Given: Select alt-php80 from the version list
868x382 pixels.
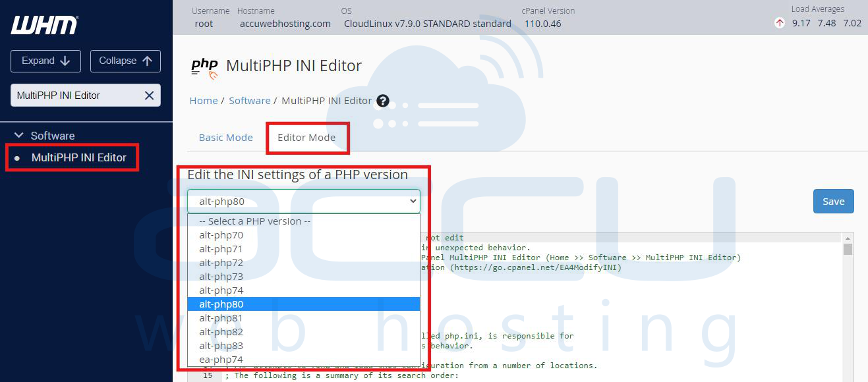Looking at the screenshot, I should [304, 304].
